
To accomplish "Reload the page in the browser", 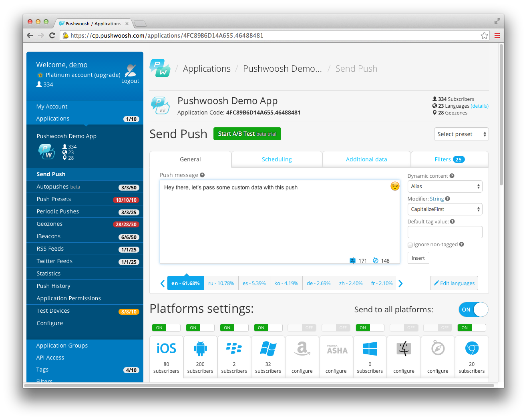I will (x=52, y=35).
